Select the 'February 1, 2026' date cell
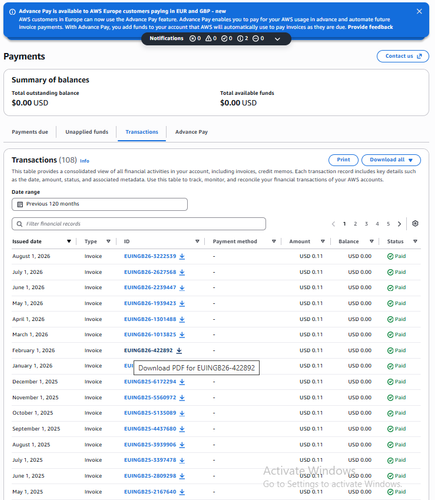 click(34, 350)
